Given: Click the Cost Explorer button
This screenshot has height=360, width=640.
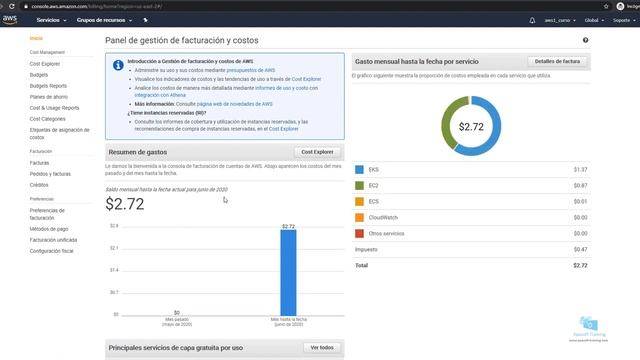Looking at the screenshot, I should (x=317, y=152).
